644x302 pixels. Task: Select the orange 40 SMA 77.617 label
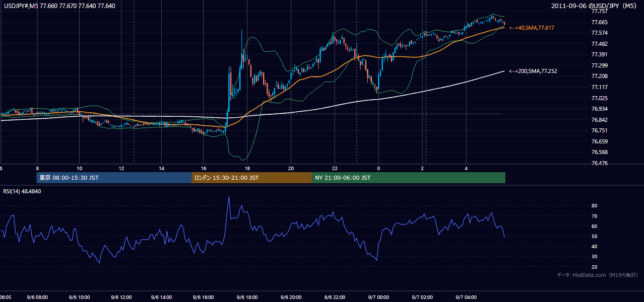pyautogui.click(x=532, y=28)
